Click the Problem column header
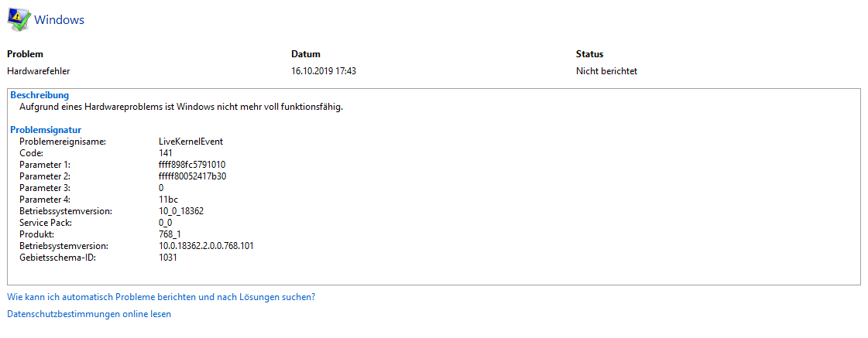 click(x=25, y=54)
